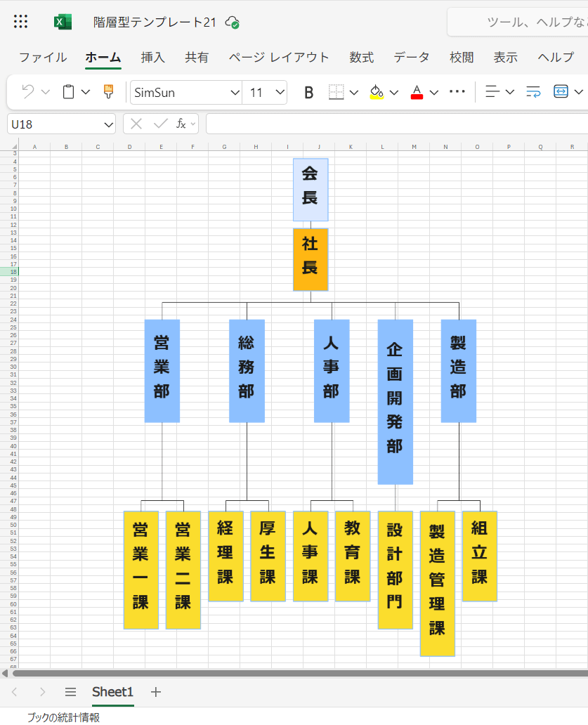Select the Sheet1 tab
This screenshot has height=725, width=588.
point(113,692)
